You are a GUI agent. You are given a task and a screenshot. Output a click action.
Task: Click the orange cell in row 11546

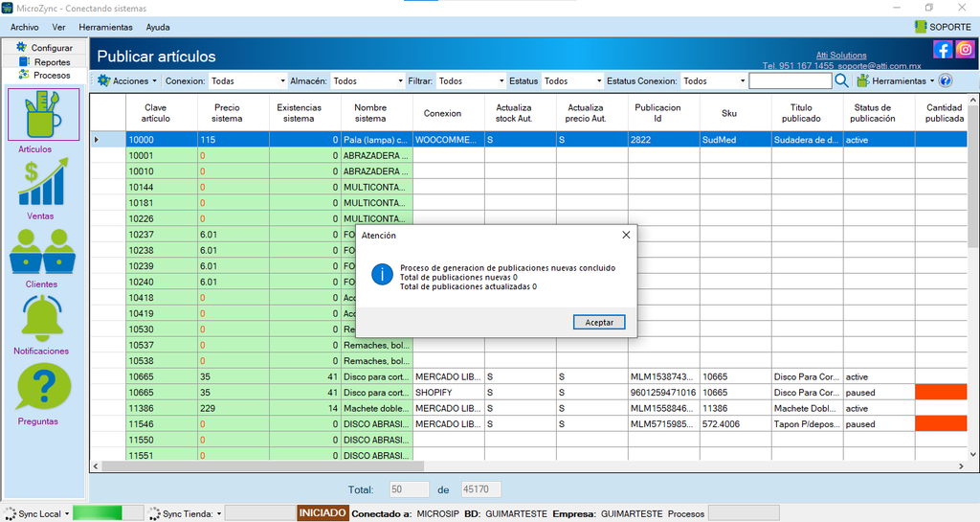(941, 423)
